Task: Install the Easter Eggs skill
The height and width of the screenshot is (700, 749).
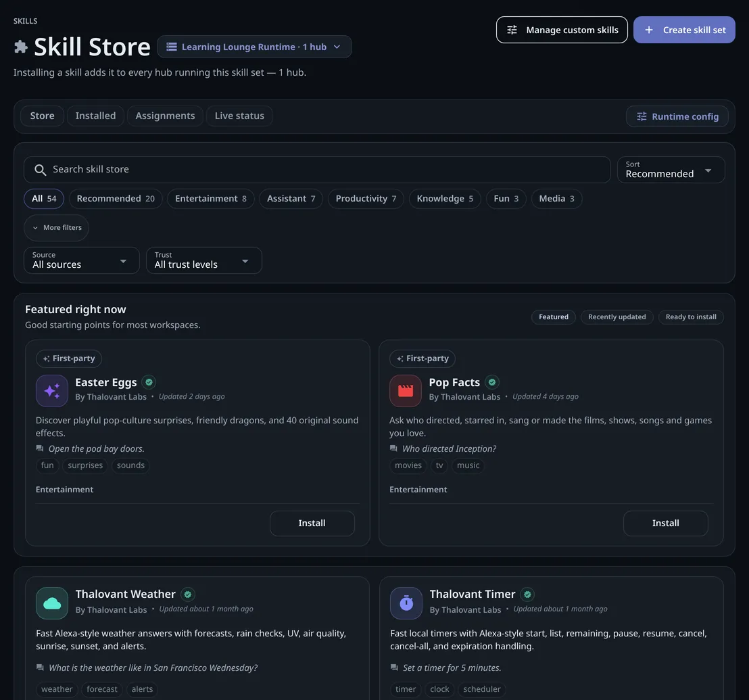Action: point(312,523)
